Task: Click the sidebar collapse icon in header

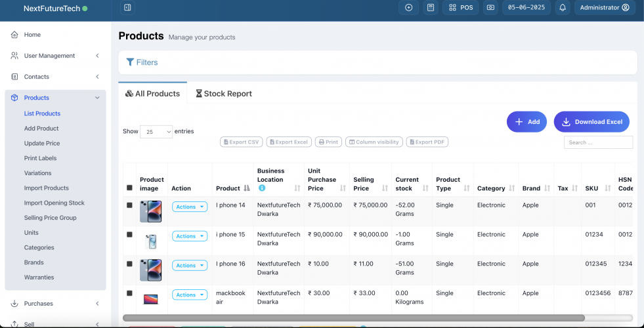Action: tap(127, 7)
